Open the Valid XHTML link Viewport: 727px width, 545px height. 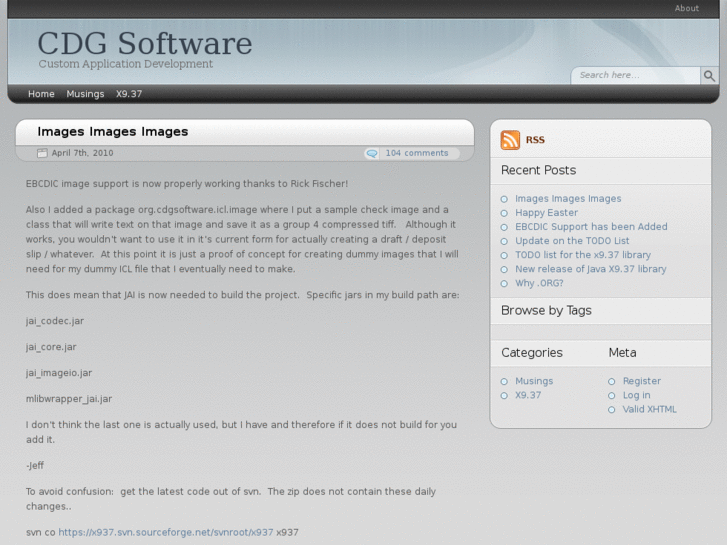click(x=649, y=410)
